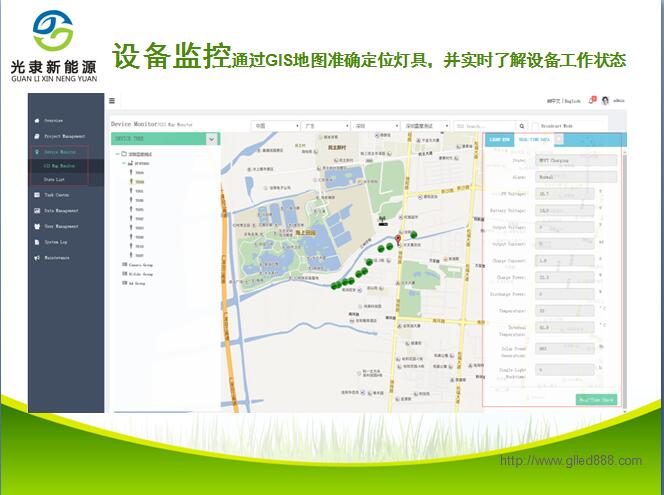Click the admin username

[619, 101]
